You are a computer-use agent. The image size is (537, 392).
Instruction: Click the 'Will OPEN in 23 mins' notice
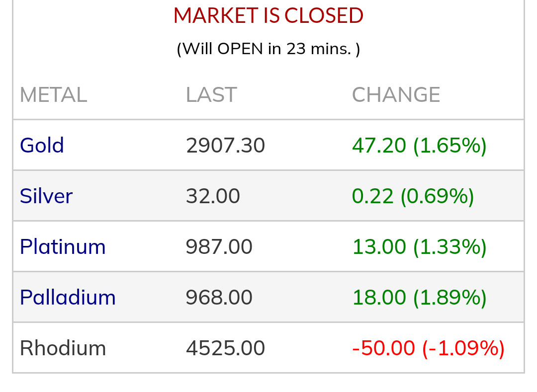coord(268,49)
